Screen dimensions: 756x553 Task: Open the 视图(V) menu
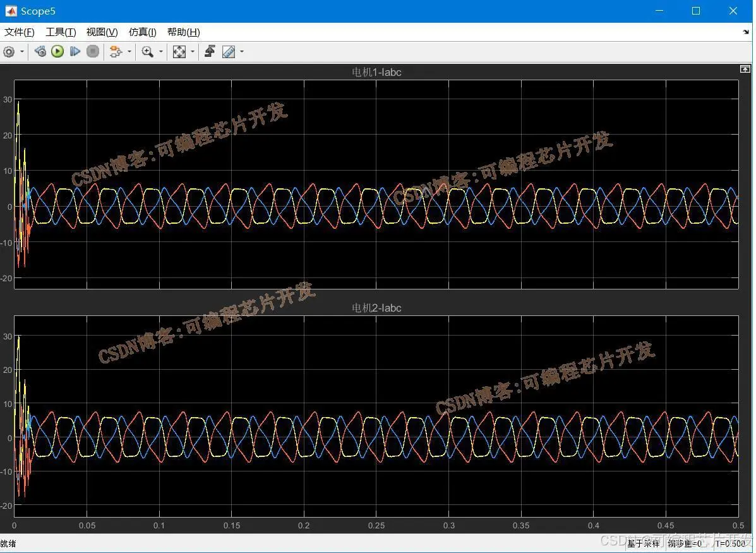pyautogui.click(x=102, y=32)
